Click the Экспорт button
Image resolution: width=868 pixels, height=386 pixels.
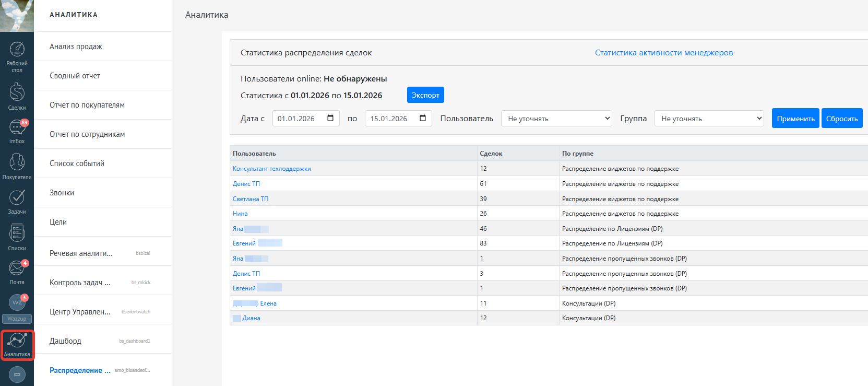(425, 95)
